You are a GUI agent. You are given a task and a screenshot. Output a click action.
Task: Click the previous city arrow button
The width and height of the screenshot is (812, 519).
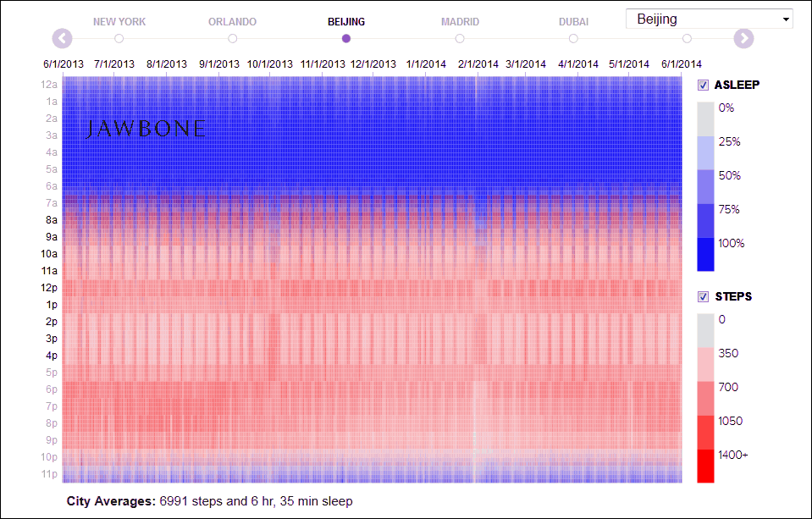click(x=62, y=38)
